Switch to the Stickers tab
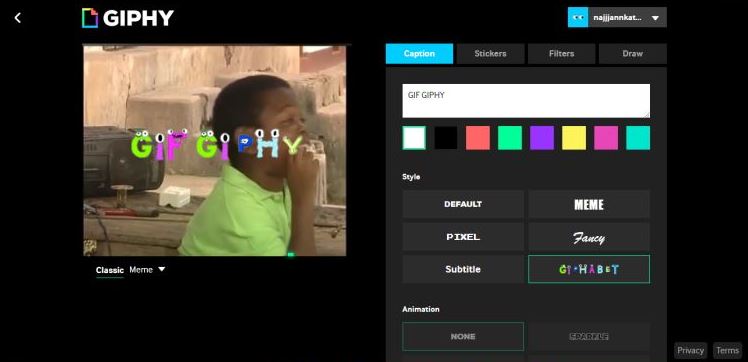The width and height of the screenshot is (748, 362). [x=490, y=54]
